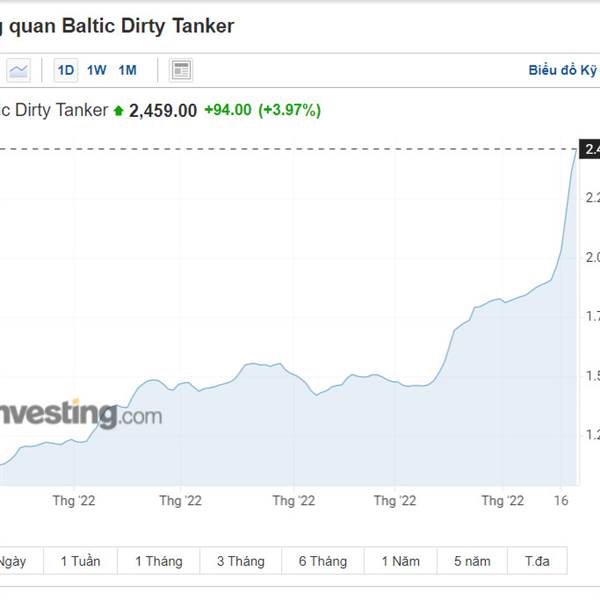Open the news overlay icon in toolbar

point(181,70)
